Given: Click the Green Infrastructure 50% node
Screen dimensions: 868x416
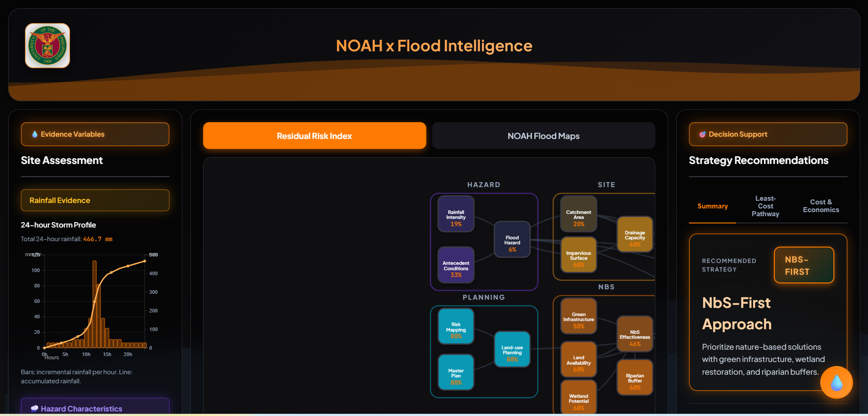Looking at the screenshot, I should [579, 316].
